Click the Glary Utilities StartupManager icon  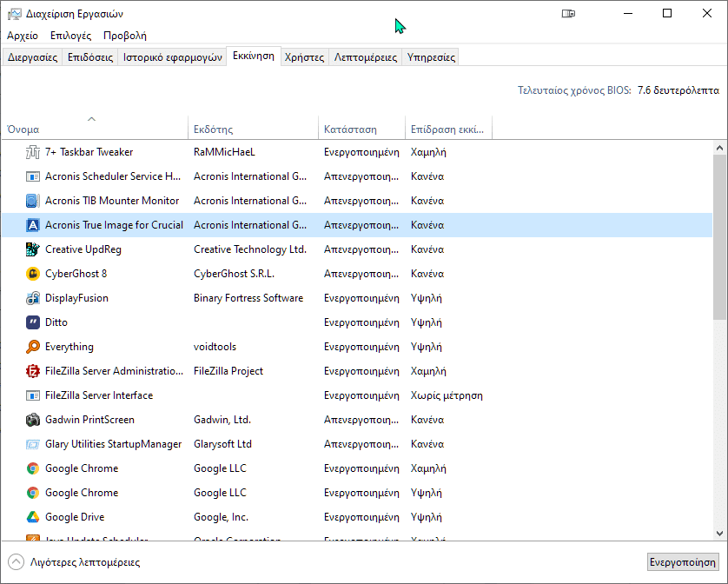32,444
